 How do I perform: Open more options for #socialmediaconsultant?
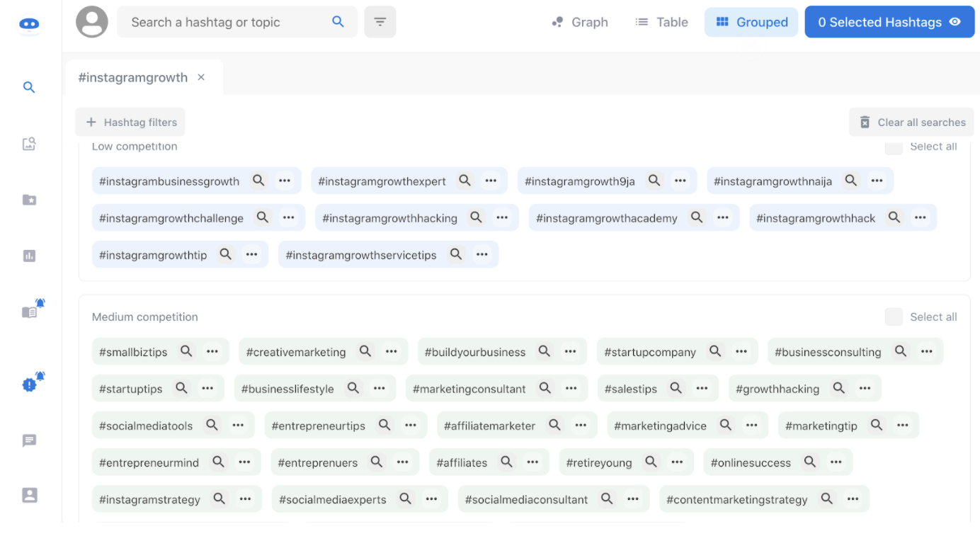coord(633,499)
